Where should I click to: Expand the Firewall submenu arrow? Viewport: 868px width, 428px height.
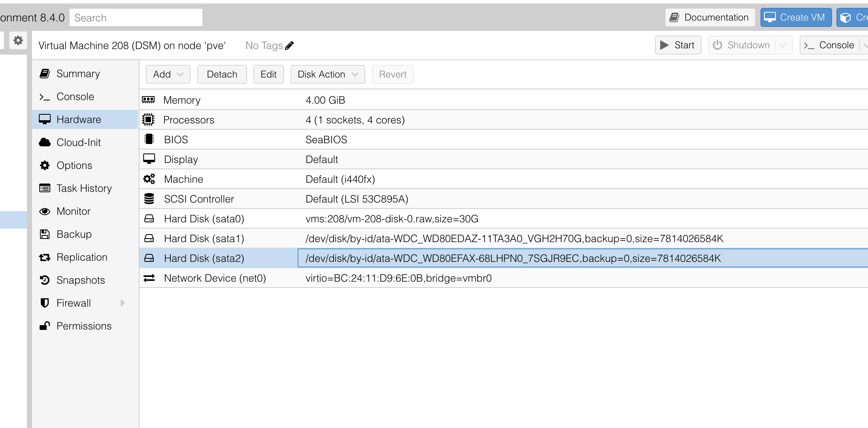pos(123,303)
